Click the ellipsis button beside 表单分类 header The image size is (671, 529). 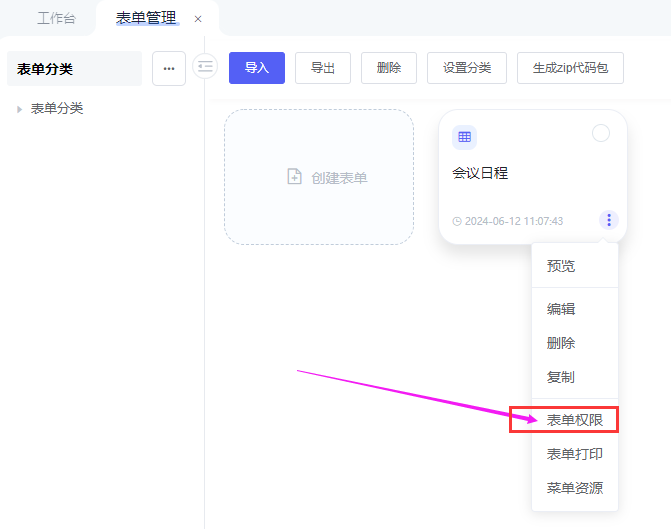click(x=168, y=69)
